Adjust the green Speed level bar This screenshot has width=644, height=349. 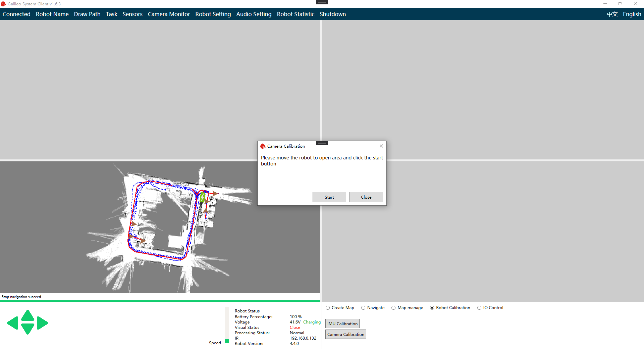point(227,341)
